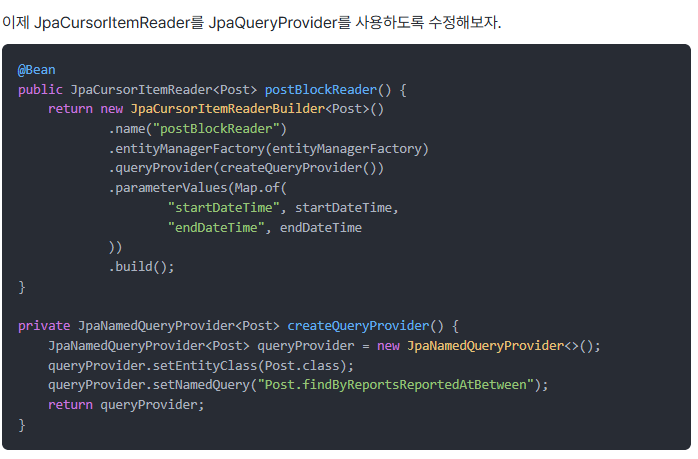The image size is (698, 459).
Task: Click the .entityManagerFactory(entityManagerFactory) line
Action: [268, 149]
